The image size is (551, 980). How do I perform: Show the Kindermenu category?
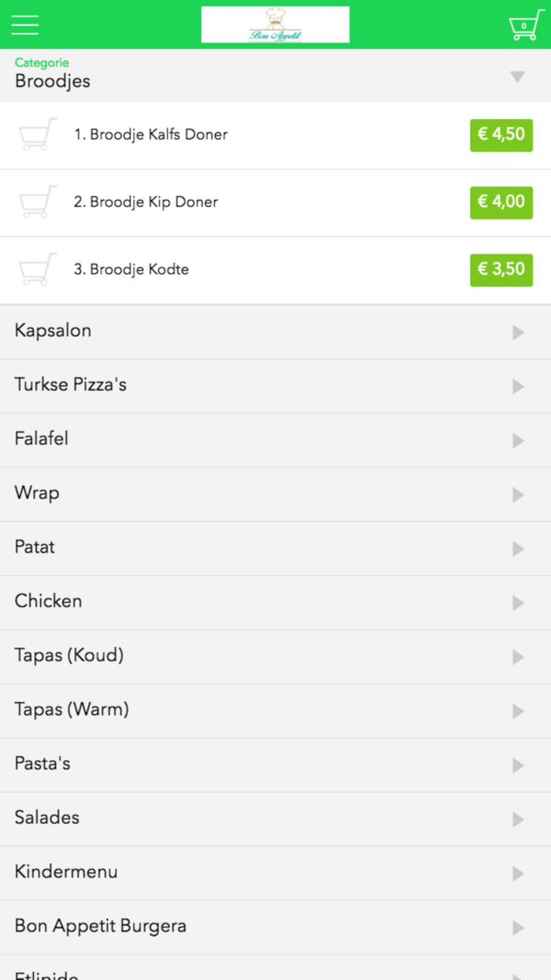pyautogui.click(x=66, y=872)
